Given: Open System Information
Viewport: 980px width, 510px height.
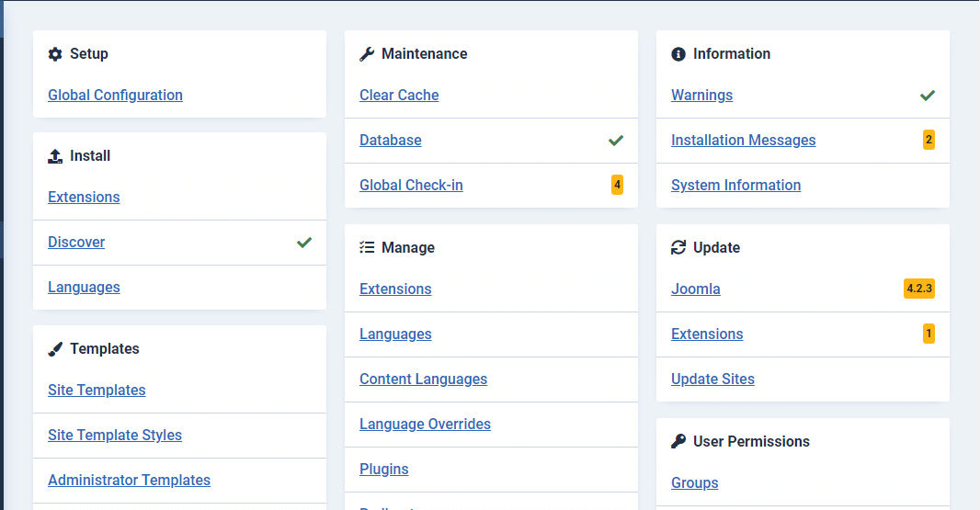Looking at the screenshot, I should click(736, 185).
